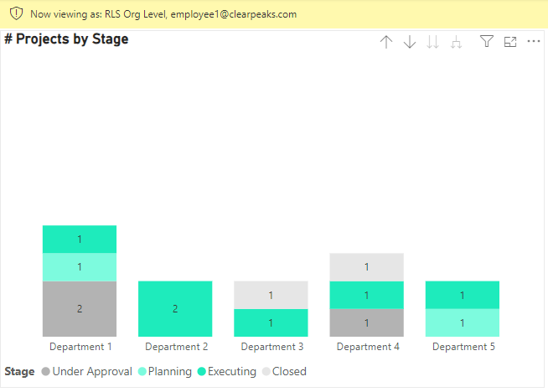The height and width of the screenshot is (392, 548).
Task: Expand all down one hierarchy level
Action: point(456,42)
